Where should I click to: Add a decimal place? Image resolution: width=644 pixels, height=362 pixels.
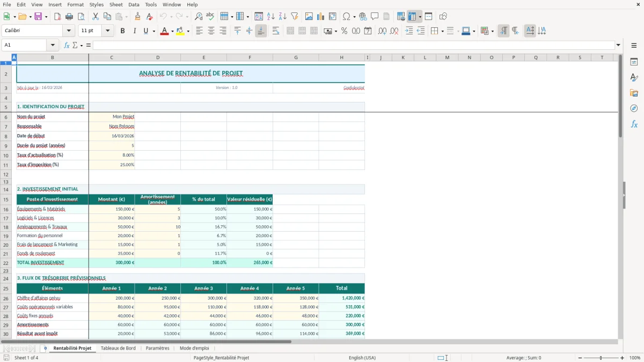383,31
